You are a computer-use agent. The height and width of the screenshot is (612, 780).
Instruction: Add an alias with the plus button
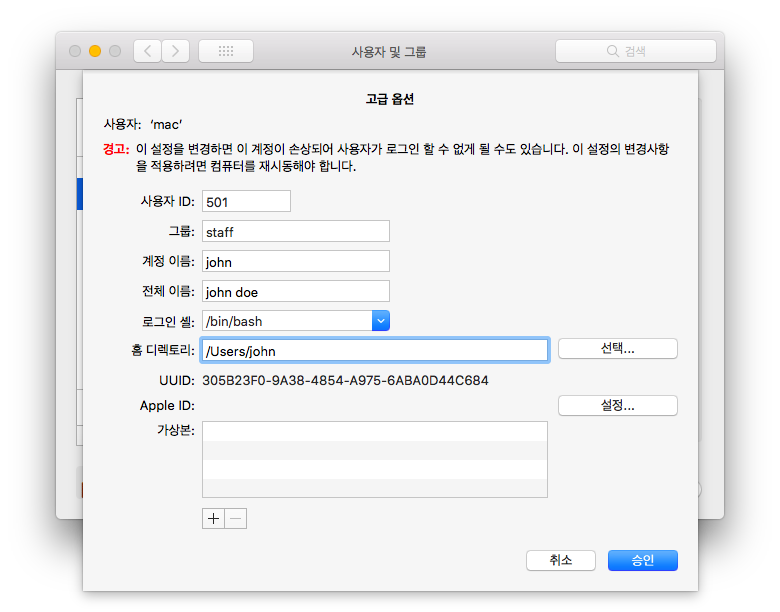pyautogui.click(x=213, y=518)
